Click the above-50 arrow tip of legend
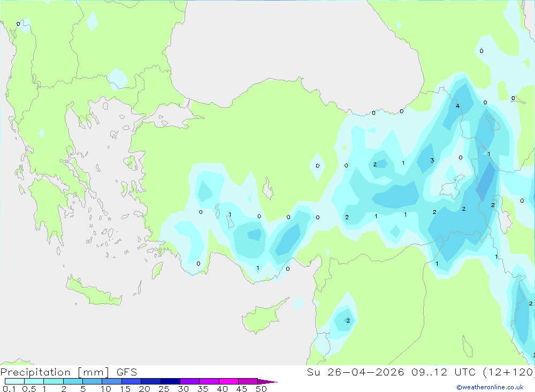 pyautogui.click(x=267, y=382)
